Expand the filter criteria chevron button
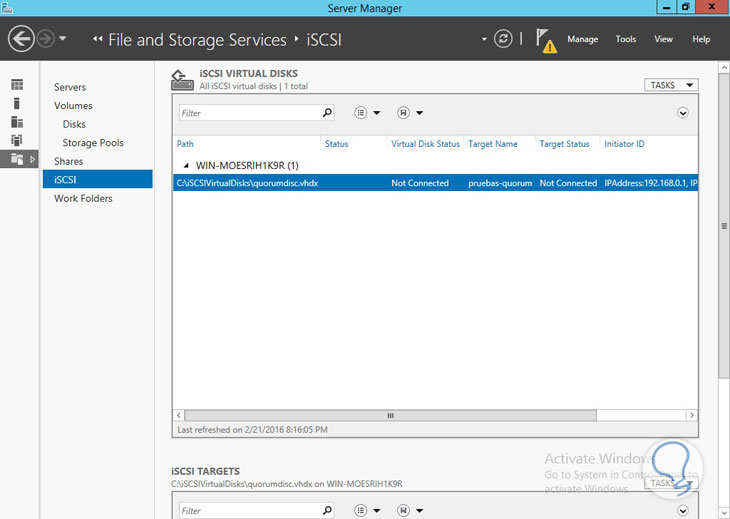Viewport: 730px width, 519px height. (x=683, y=113)
